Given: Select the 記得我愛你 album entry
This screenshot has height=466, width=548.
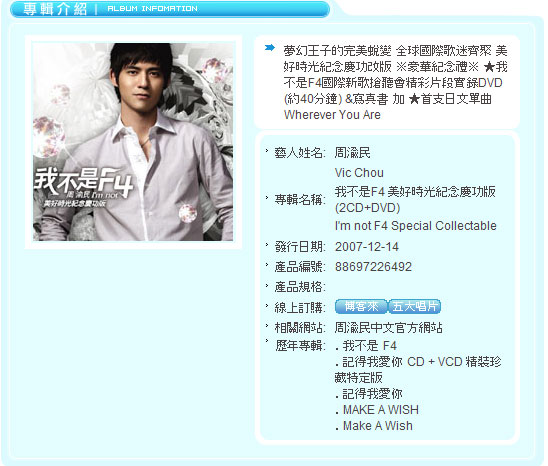Looking at the screenshot, I should coord(372,394).
